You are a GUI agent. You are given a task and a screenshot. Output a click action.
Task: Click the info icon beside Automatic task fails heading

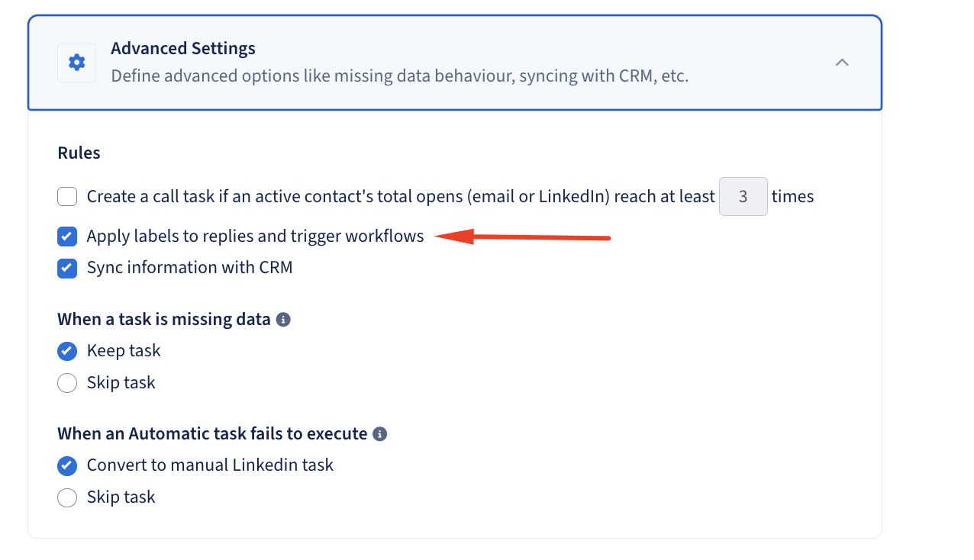(x=379, y=434)
